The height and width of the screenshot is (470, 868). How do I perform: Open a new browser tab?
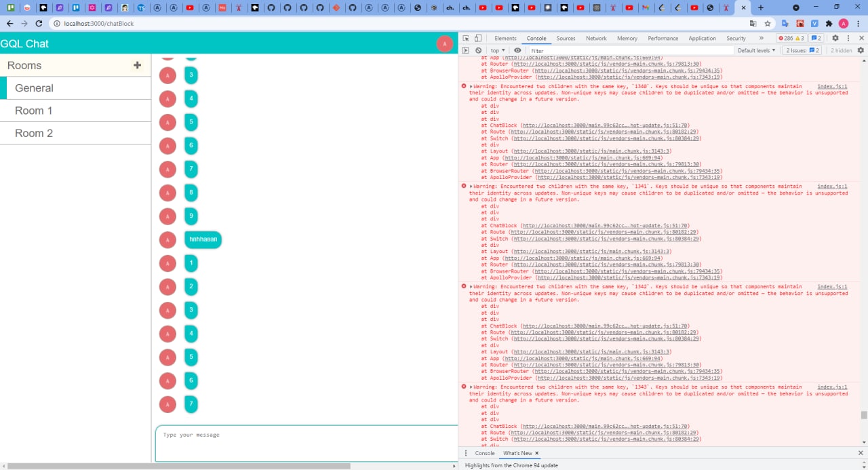(x=760, y=7)
